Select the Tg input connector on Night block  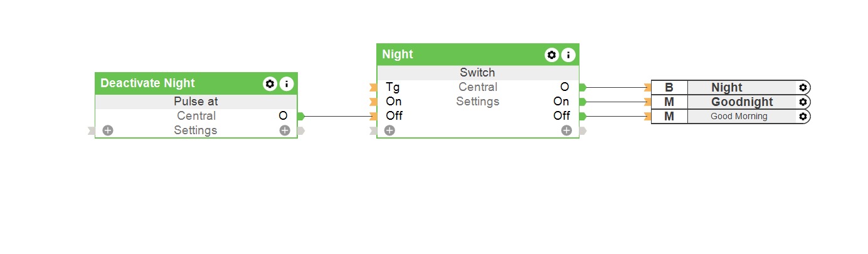[374, 87]
